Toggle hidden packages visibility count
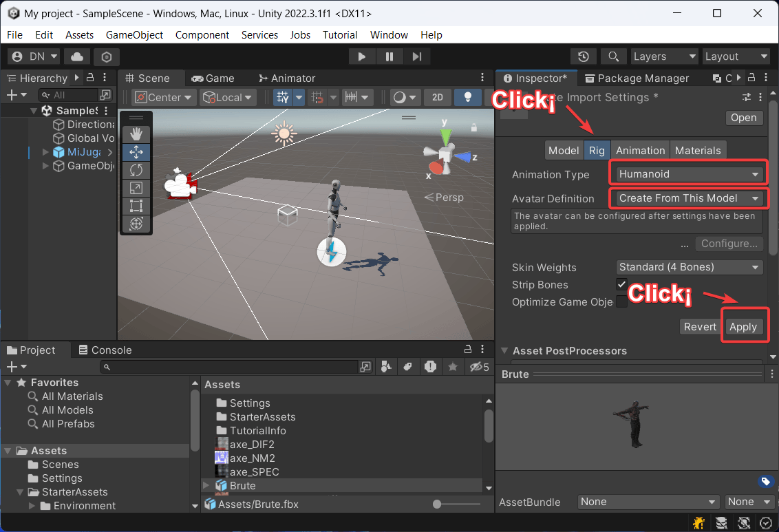This screenshot has height=532, width=779. tap(480, 367)
